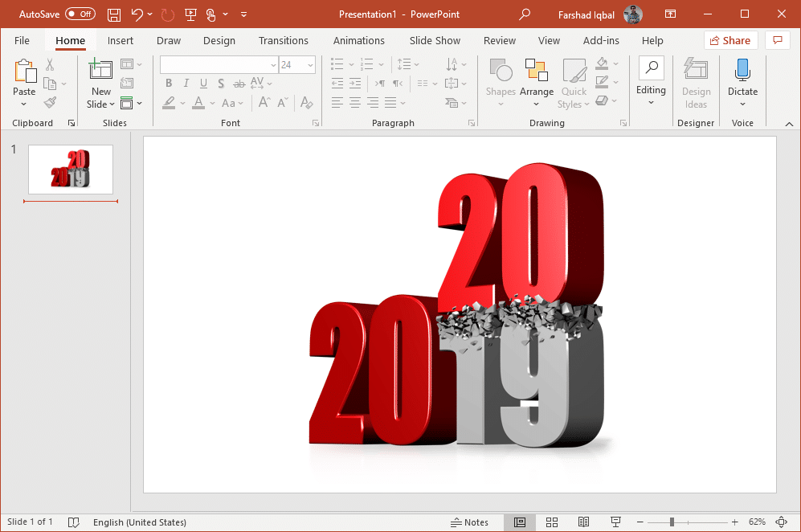This screenshot has width=801, height=532.
Task: Adjust the zoom slider handle
Action: pyautogui.click(x=672, y=522)
